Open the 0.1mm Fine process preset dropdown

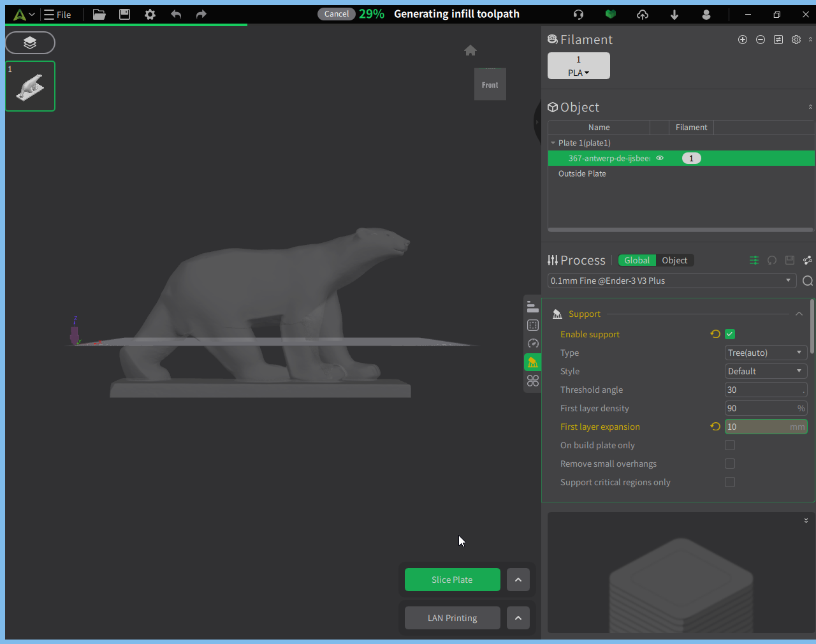pyautogui.click(x=672, y=281)
